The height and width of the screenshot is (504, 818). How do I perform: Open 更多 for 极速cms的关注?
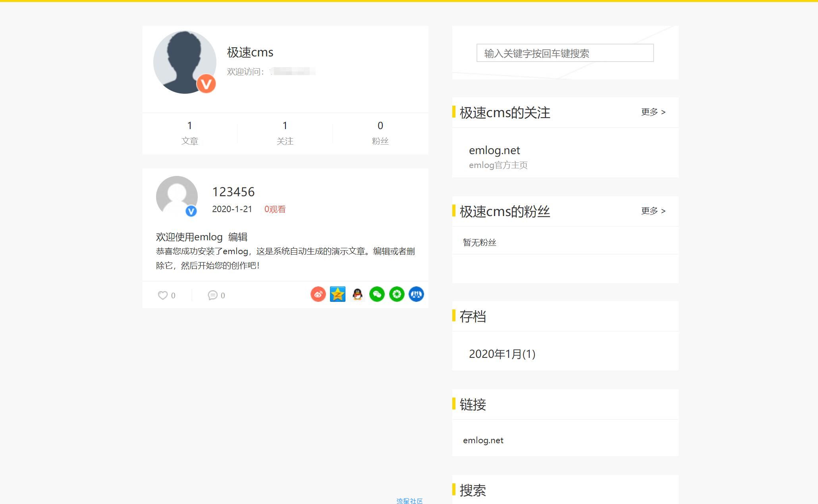pyautogui.click(x=653, y=112)
